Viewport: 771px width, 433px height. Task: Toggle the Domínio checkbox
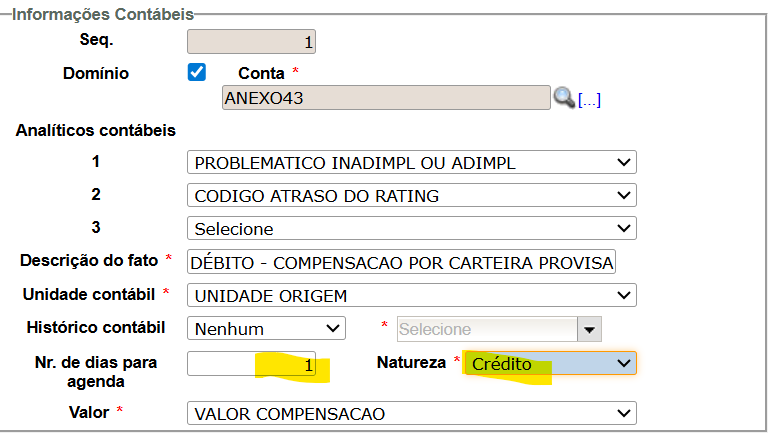[197, 72]
